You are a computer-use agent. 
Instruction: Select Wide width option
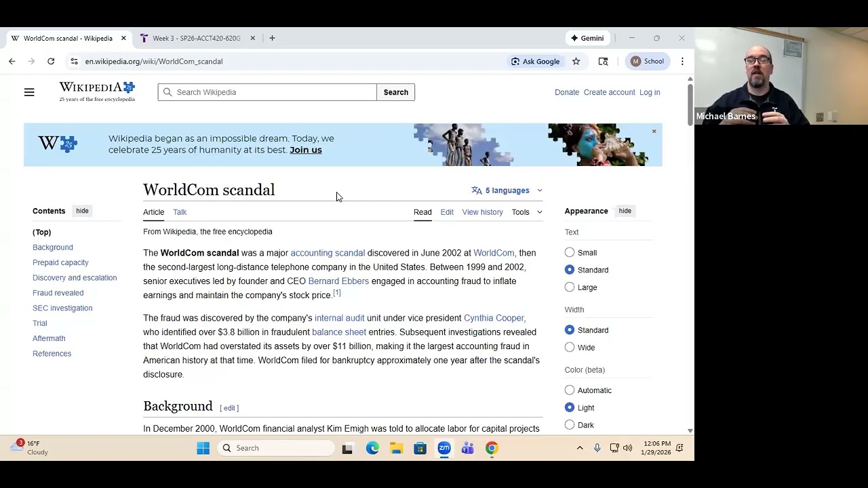570,348
